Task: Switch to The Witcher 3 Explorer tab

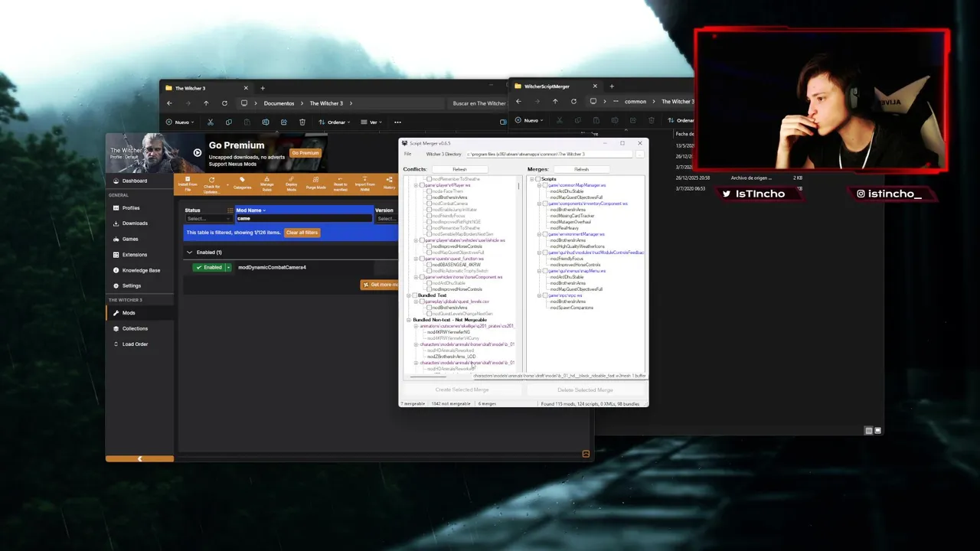Action: coord(205,88)
